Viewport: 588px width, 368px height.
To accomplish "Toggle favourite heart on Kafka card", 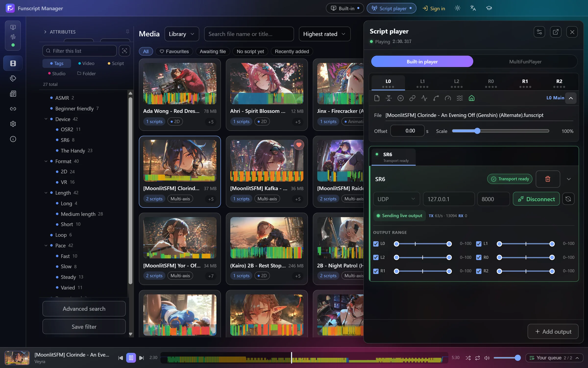I will tap(299, 145).
